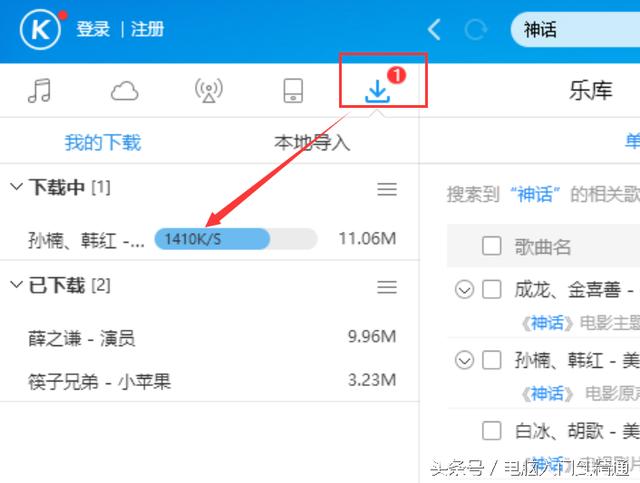Collapse the 下载中 section
Screen dimensions: 640x483
16,187
